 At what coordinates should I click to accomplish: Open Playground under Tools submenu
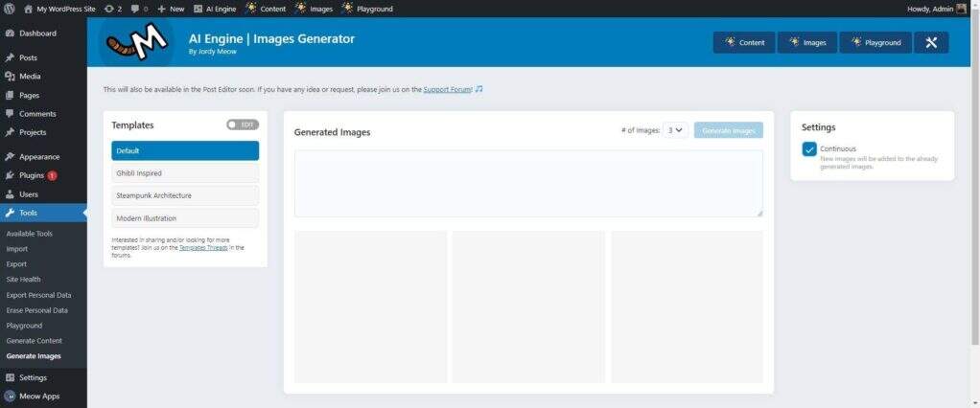click(x=24, y=326)
